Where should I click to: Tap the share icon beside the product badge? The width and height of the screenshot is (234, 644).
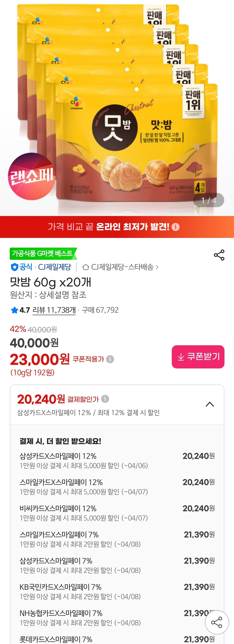219,255
